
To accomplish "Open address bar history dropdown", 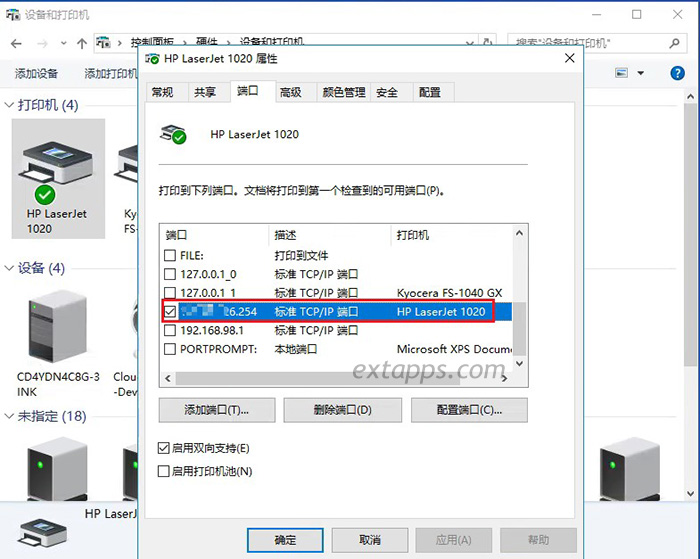I will 469,43.
